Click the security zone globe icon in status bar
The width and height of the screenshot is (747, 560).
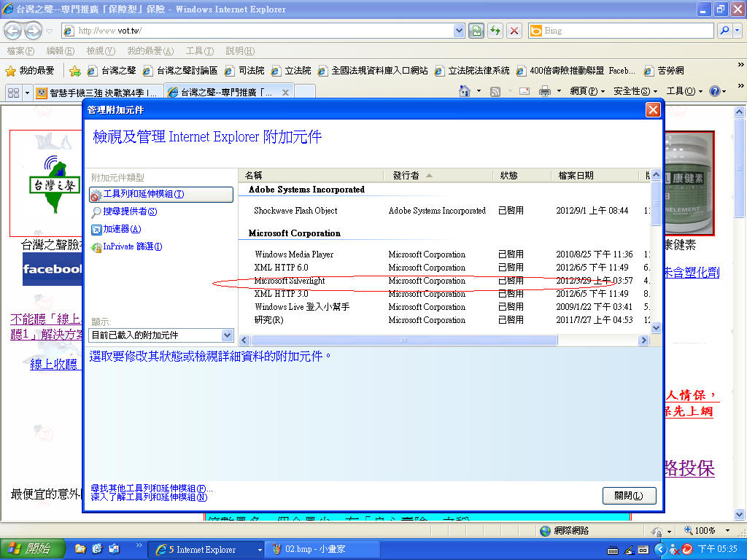point(545,531)
